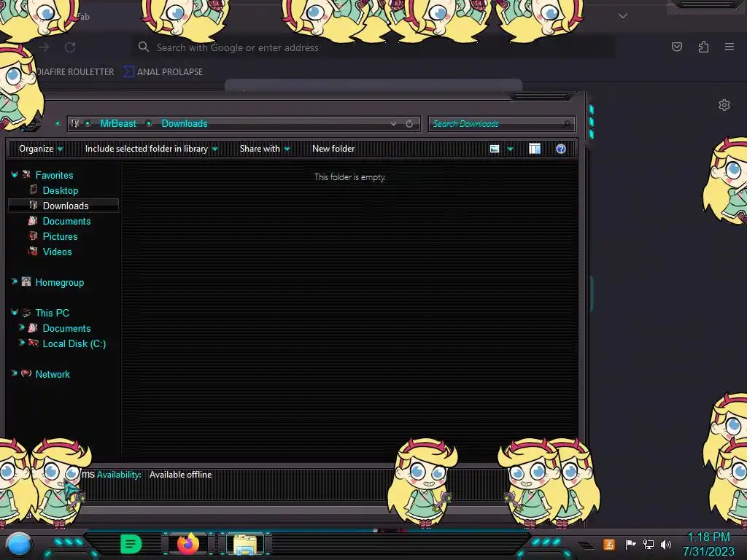Open the Action Center flag icon
Viewport: 747px width, 560px height.
(630, 544)
